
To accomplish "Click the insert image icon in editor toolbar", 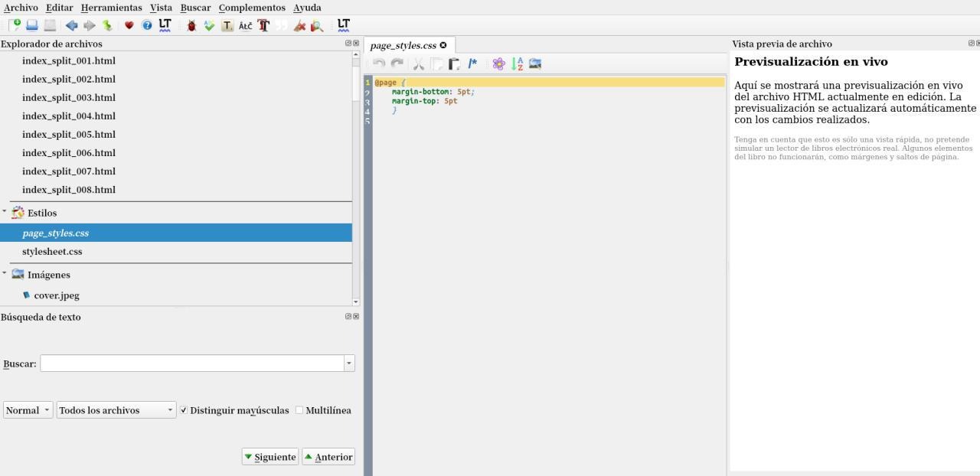I will [x=535, y=64].
